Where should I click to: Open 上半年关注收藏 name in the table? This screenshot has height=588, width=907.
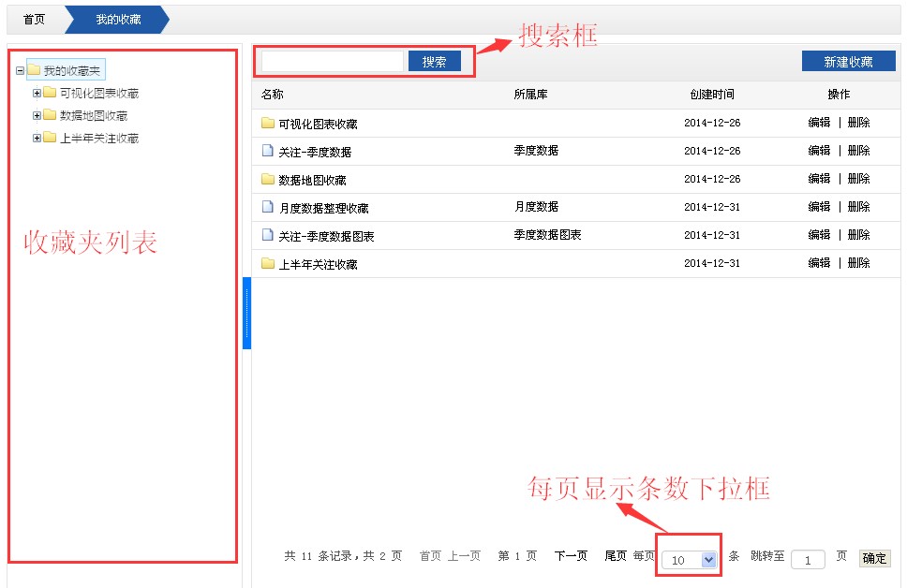pos(319,264)
